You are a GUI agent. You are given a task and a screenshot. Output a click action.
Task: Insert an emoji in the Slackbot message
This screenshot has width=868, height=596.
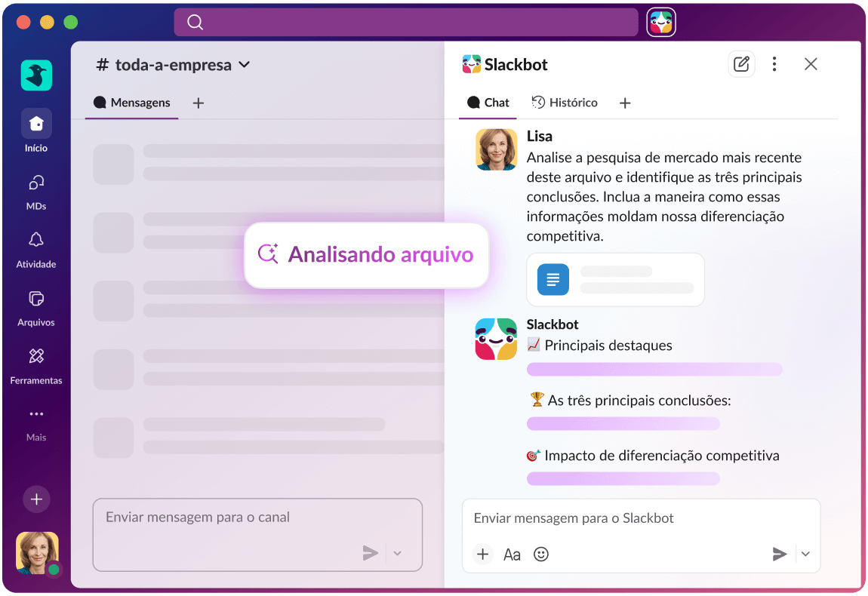(540, 554)
